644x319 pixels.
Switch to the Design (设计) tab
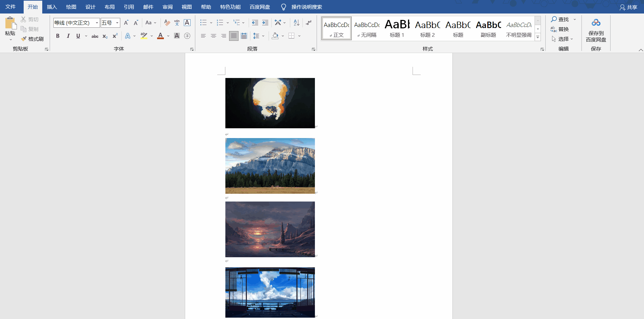(x=90, y=7)
